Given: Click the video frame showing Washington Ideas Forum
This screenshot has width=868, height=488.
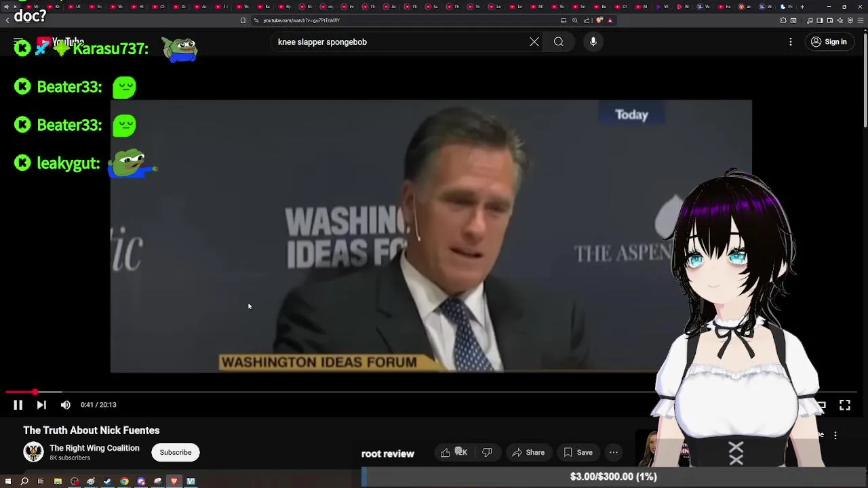Looking at the screenshot, I should point(431,236).
